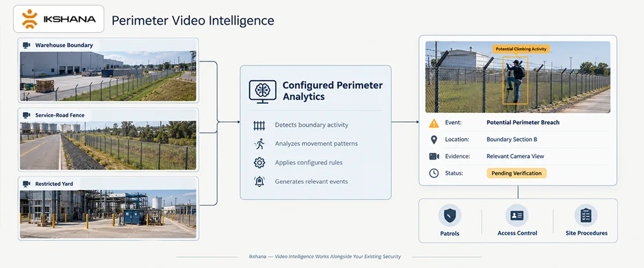Viewport: 644px width, 268px height.
Task: Click the Ikshana logo
Action: (58, 19)
